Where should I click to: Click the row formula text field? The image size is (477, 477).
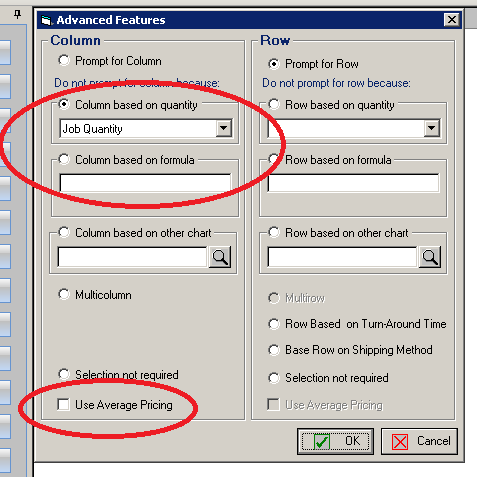click(x=353, y=183)
